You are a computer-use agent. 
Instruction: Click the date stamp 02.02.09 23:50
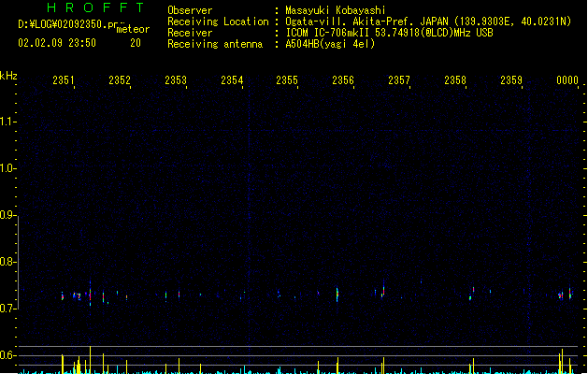(57, 43)
